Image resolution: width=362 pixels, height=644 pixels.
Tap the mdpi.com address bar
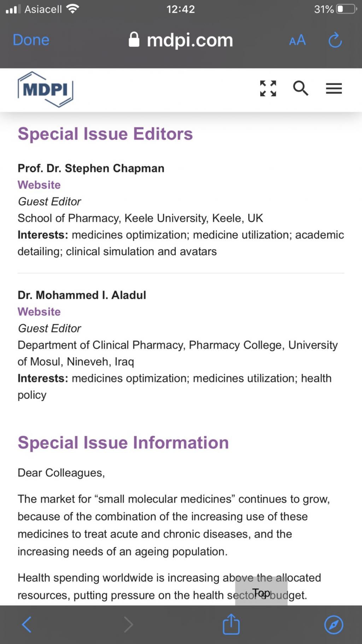(190, 40)
